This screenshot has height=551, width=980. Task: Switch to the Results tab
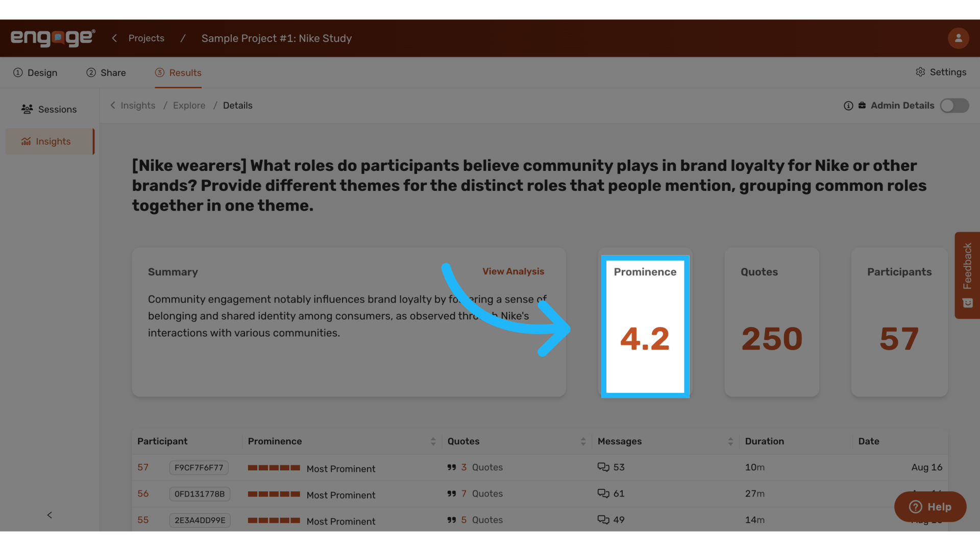(178, 72)
